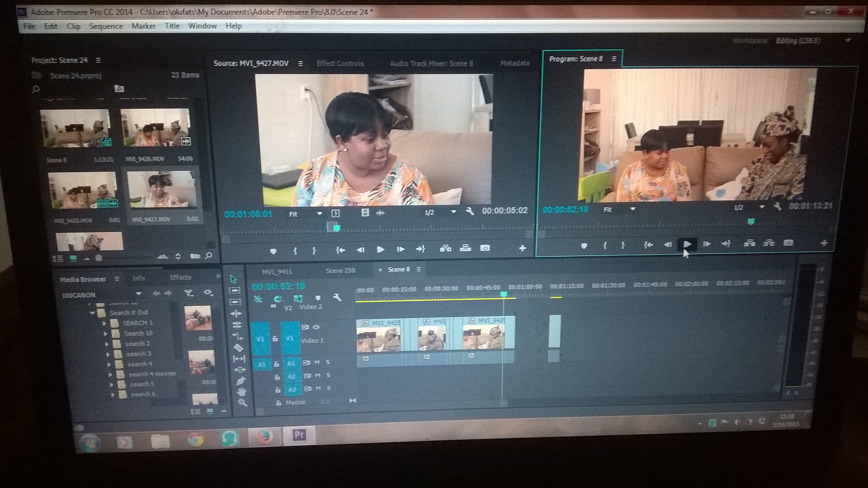Solo audio track A2
Image resolution: width=868 pixels, height=488 pixels.
(328, 375)
